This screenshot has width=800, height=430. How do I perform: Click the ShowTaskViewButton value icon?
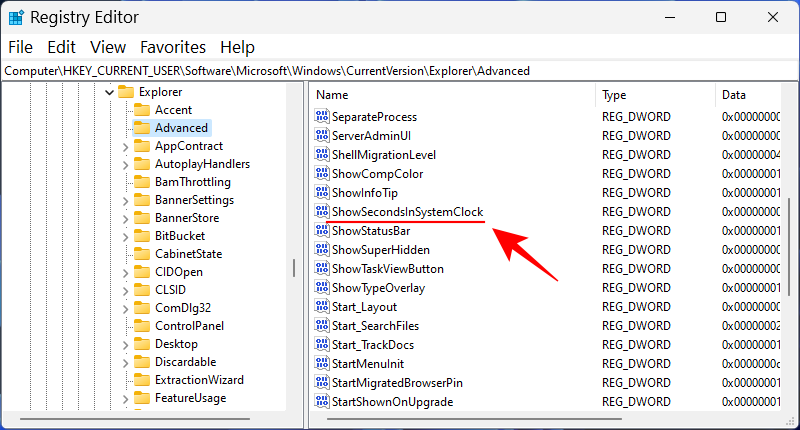point(321,268)
